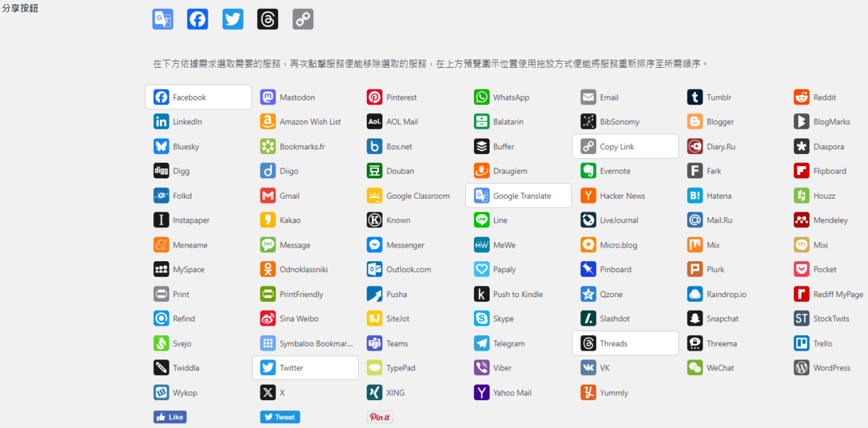Click the Google Translate icon in preview row
This screenshot has height=428, width=868.
click(x=163, y=19)
